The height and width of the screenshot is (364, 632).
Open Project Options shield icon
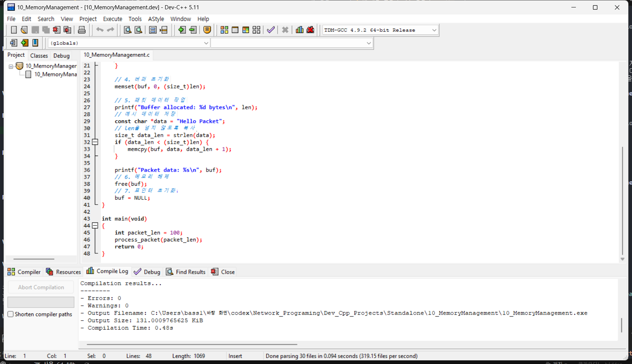(207, 30)
